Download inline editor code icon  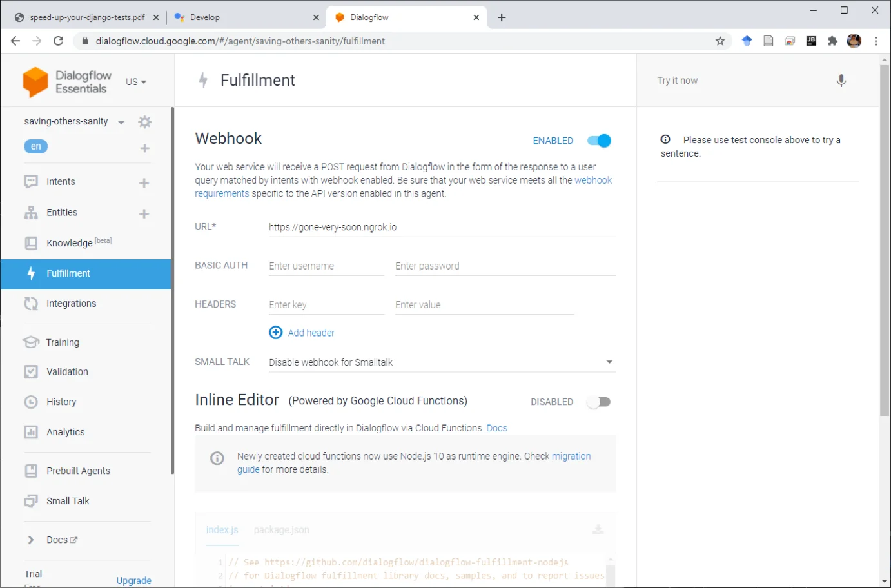(x=598, y=529)
